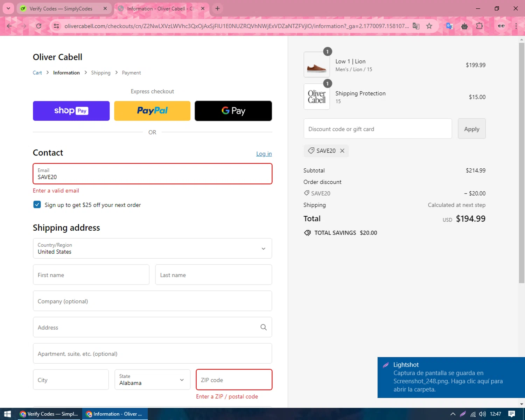The width and height of the screenshot is (525, 420).
Task: Focus the Last name field
Action: click(213, 275)
